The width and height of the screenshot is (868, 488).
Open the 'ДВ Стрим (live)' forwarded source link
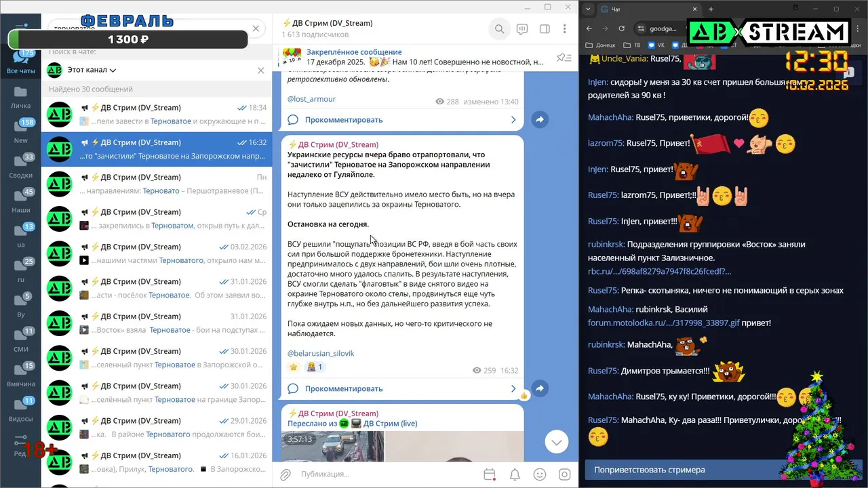coord(390,423)
